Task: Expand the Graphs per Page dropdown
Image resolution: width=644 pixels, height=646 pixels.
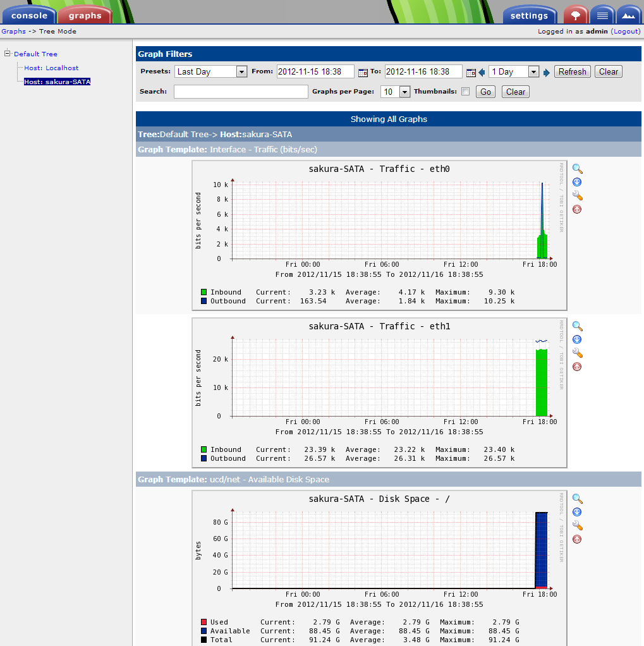Action: pos(396,92)
